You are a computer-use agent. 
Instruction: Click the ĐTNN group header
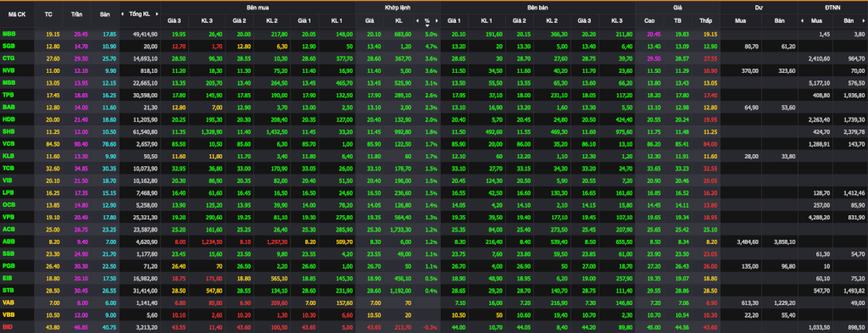tap(832, 8)
